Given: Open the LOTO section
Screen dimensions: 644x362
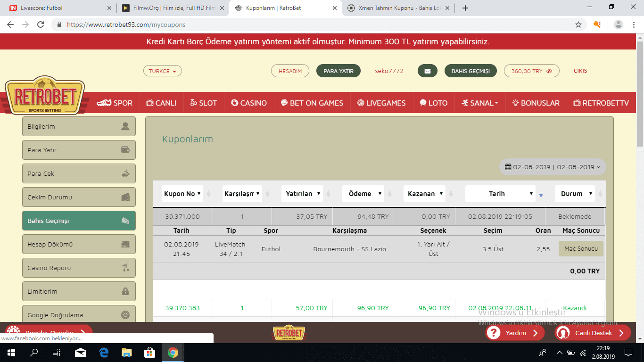Looking at the screenshot, I should click(x=434, y=103).
